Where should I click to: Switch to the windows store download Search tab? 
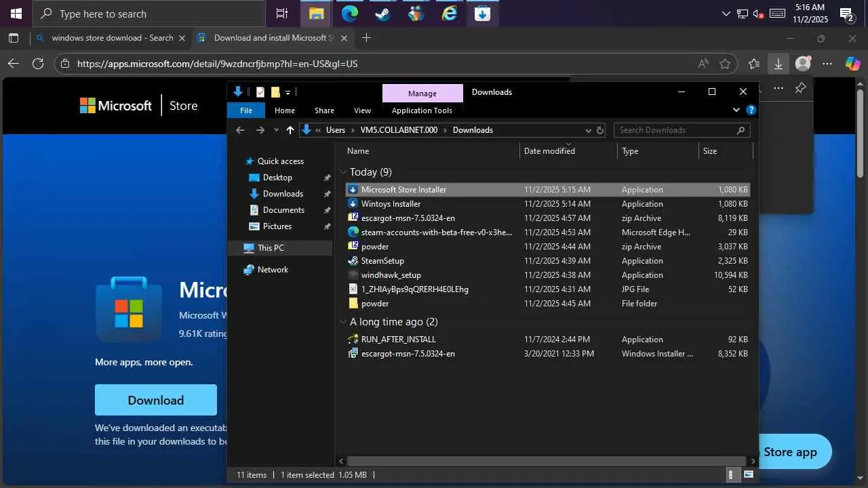pyautogui.click(x=112, y=38)
